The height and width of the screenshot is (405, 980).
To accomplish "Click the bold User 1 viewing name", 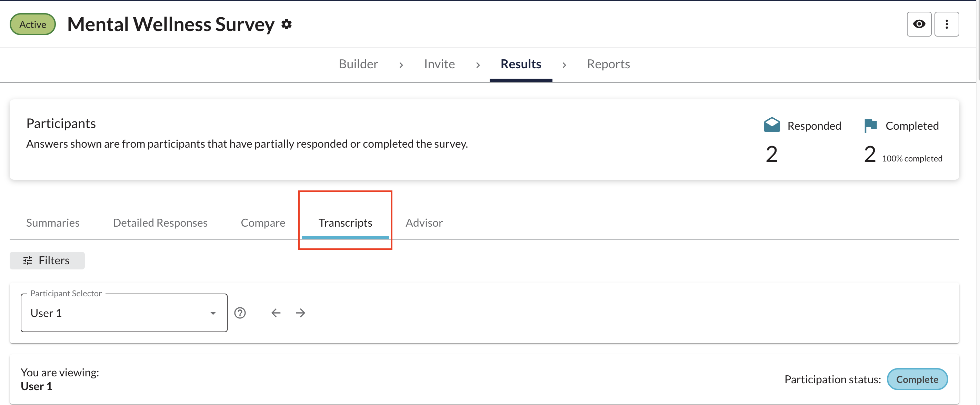I will pos(37,386).
